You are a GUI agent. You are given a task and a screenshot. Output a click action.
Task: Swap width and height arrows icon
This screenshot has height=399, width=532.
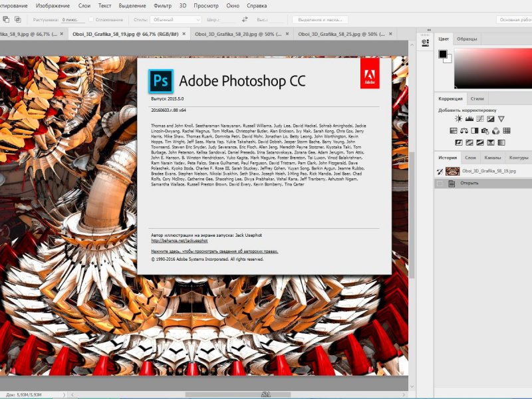coord(245,20)
